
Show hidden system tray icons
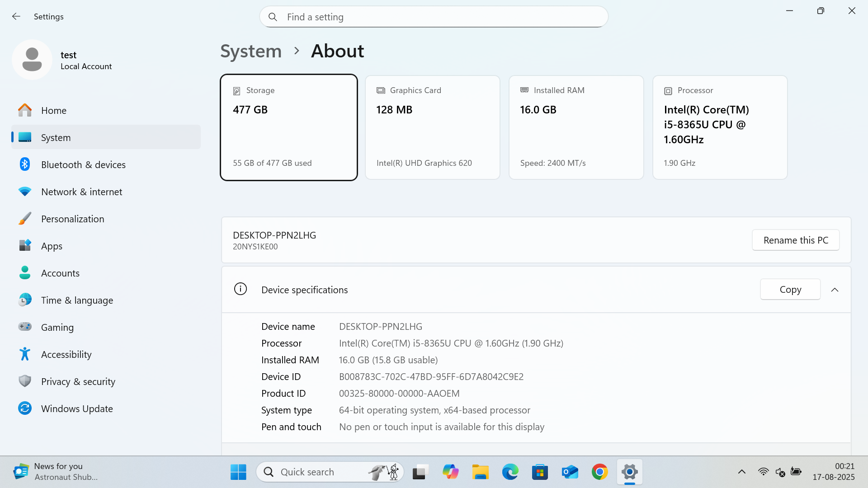(741, 472)
